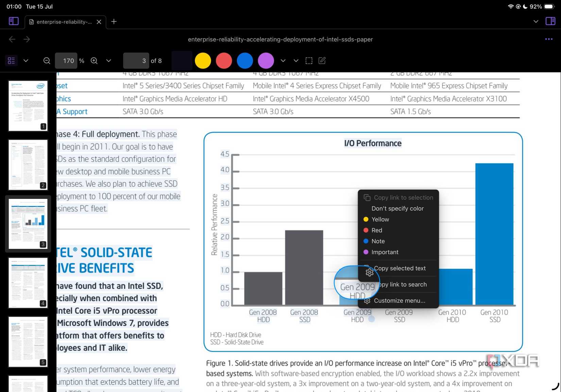
Task: Zoom in on the PDF document
Action: [94, 60]
